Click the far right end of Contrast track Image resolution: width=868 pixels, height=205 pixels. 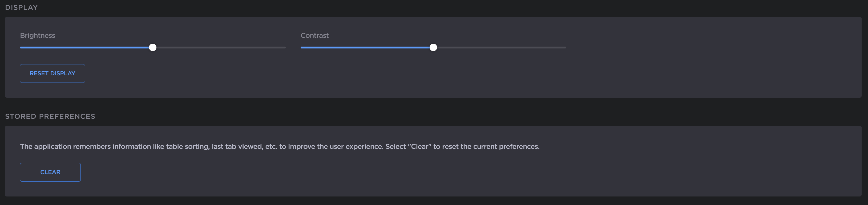pos(565,47)
